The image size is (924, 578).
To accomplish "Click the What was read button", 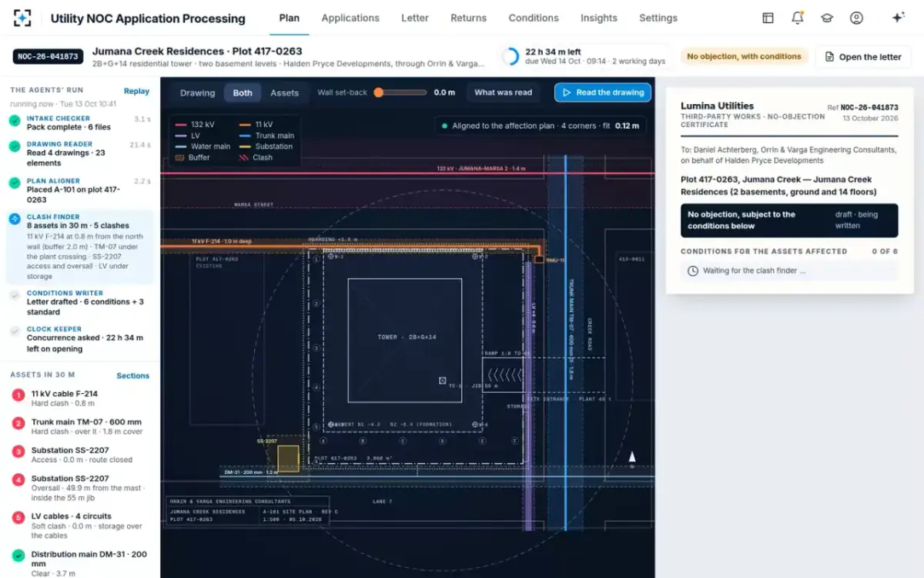I will [504, 92].
